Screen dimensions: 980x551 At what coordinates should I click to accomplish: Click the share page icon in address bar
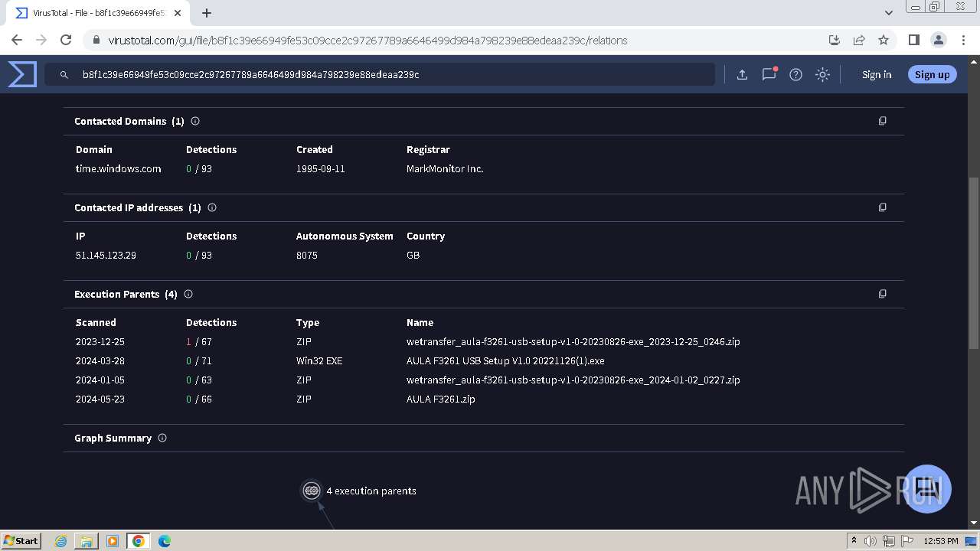pyautogui.click(x=859, y=40)
